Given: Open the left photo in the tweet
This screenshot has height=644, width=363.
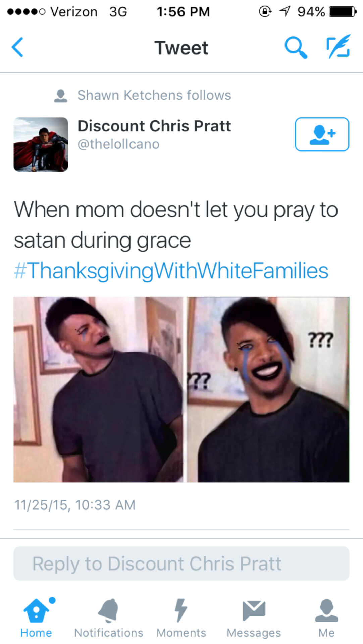Looking at the screenshot, I should coord(98,389).
